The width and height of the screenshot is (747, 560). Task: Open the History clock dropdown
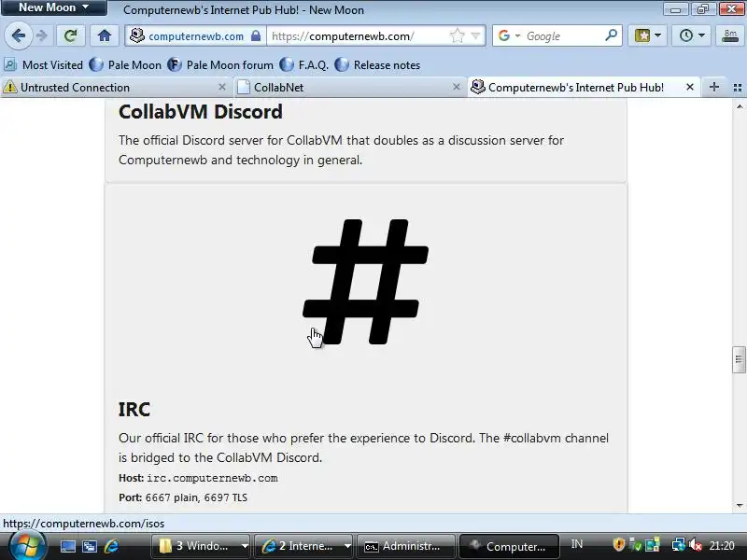pyautogui.click(x=691, y=35)
